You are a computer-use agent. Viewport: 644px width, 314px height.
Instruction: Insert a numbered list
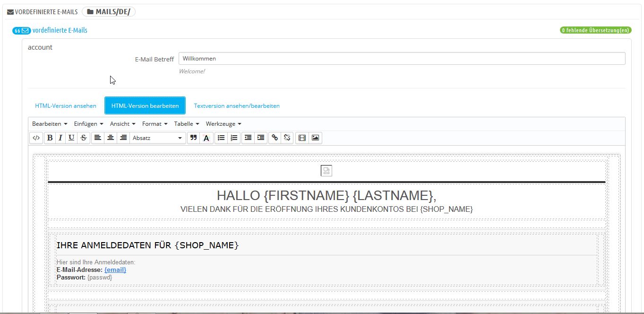click(233, 138)
